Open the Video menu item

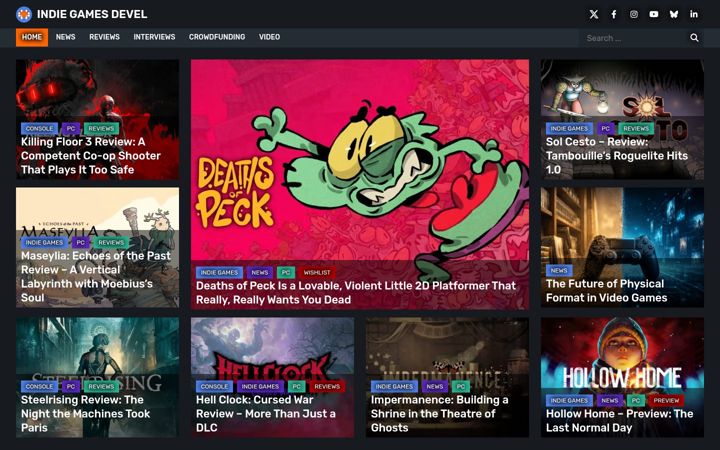[269, 37]
